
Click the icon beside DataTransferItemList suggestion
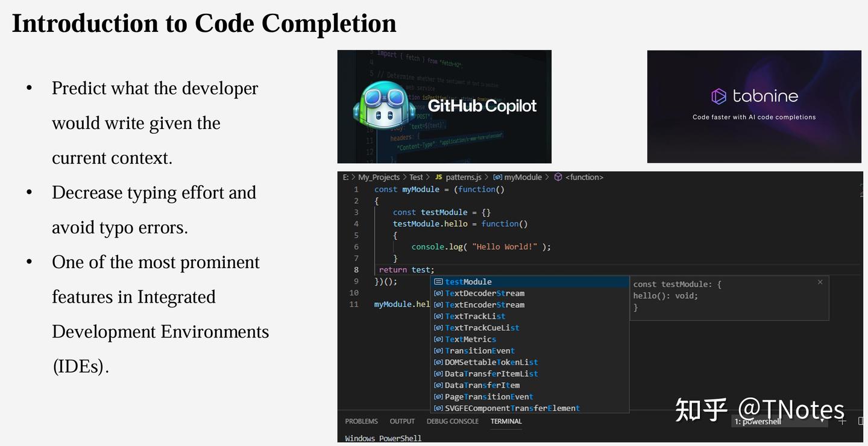[x=439, y=374]
